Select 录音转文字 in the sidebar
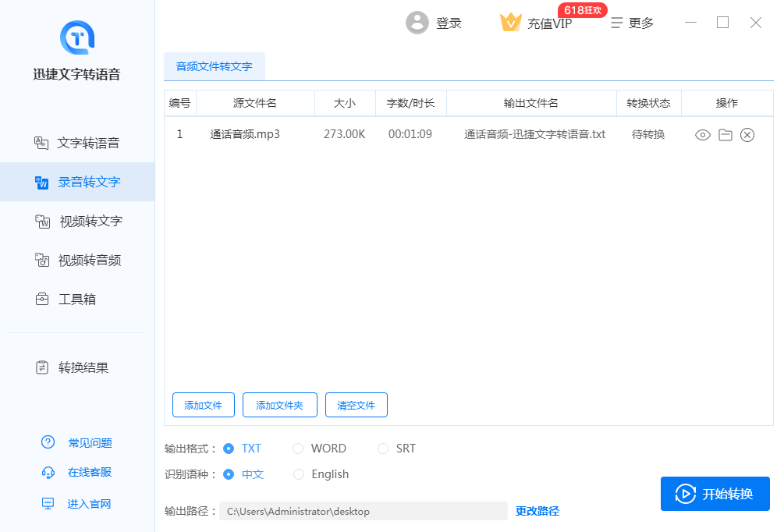 [x=77, y=182]
